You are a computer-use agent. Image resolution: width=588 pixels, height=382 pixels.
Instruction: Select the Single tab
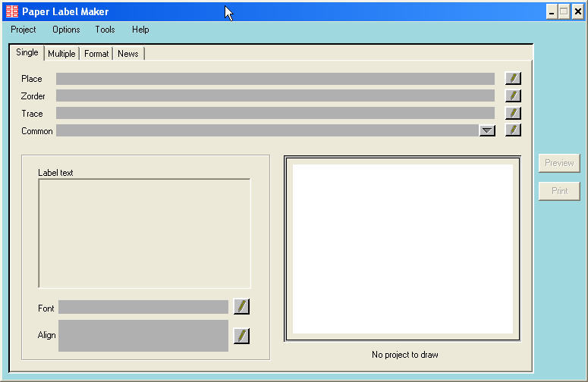[27, 53]
